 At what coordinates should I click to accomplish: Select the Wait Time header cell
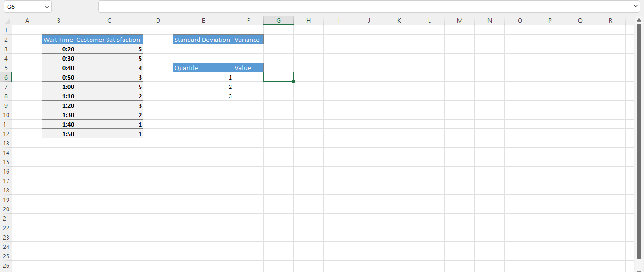[58, 40]
